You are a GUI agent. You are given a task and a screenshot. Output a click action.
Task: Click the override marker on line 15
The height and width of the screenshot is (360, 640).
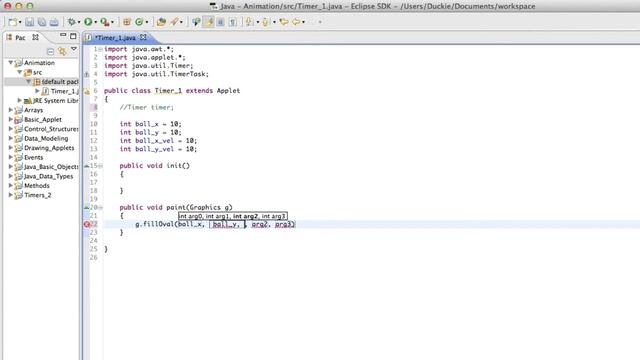87,166
